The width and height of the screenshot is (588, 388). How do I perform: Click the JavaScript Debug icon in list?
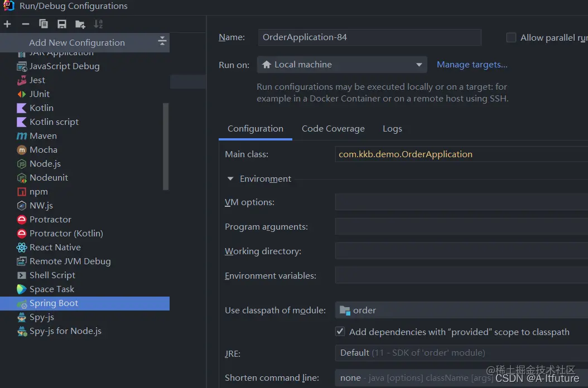click(22, 67)
